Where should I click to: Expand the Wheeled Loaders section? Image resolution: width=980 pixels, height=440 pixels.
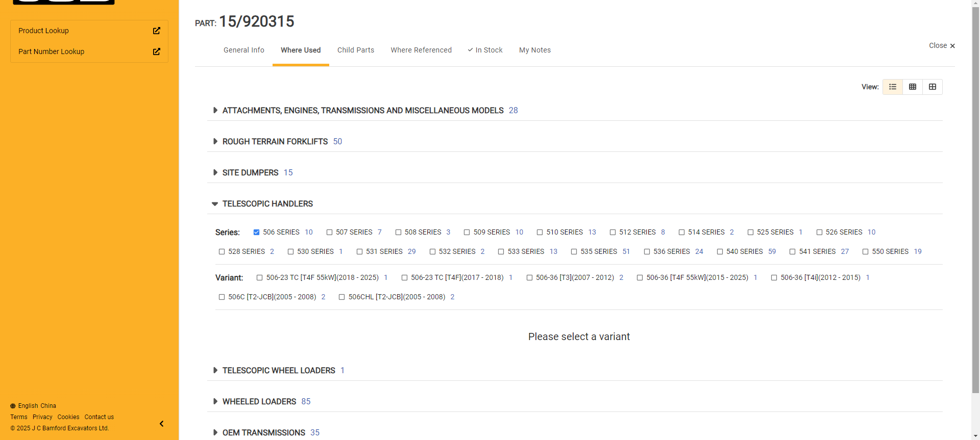(x=215, y=401)
